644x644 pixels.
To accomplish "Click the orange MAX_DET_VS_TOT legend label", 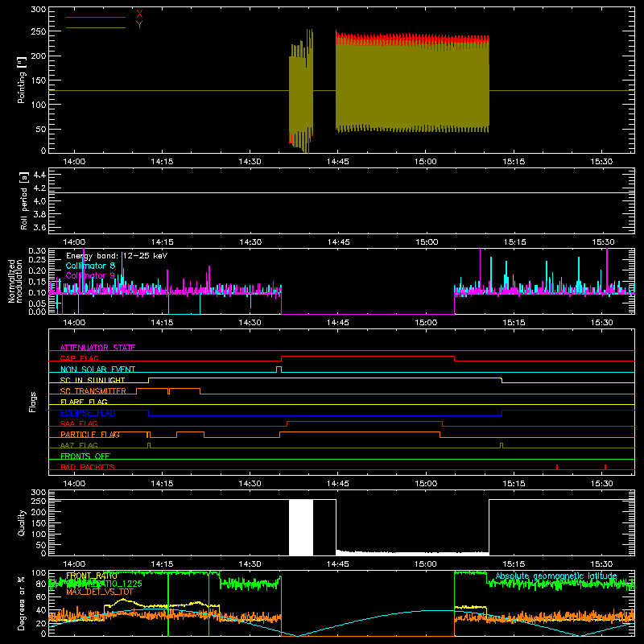I will [x=99, y=592].
